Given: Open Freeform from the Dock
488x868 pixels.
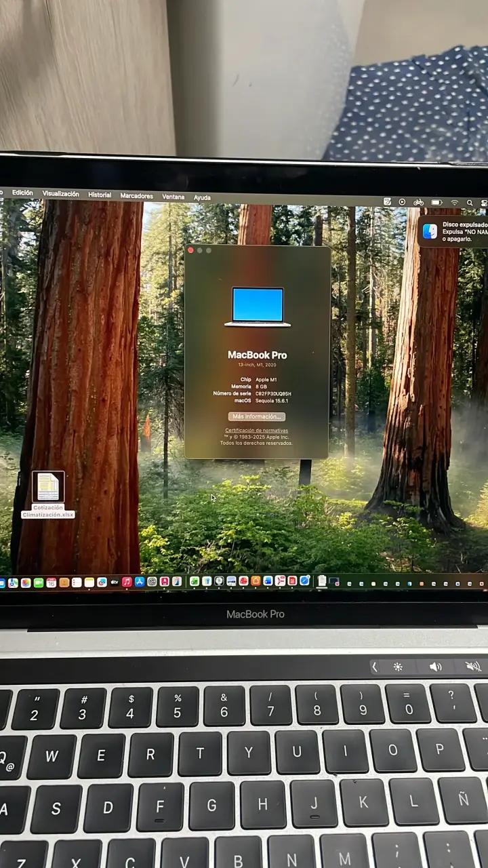Looking at the screenshot, I should pos(102,582).
